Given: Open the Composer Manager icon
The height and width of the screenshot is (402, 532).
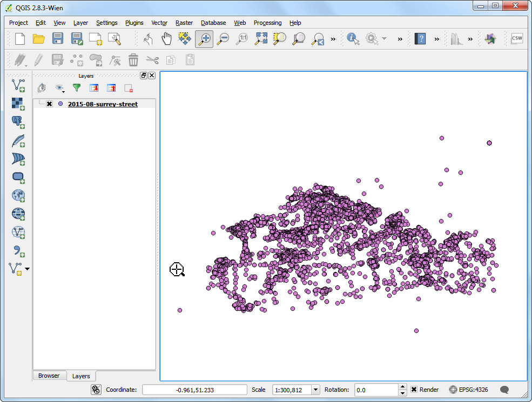Looking at the screenshot, I should tap(115, 39).
